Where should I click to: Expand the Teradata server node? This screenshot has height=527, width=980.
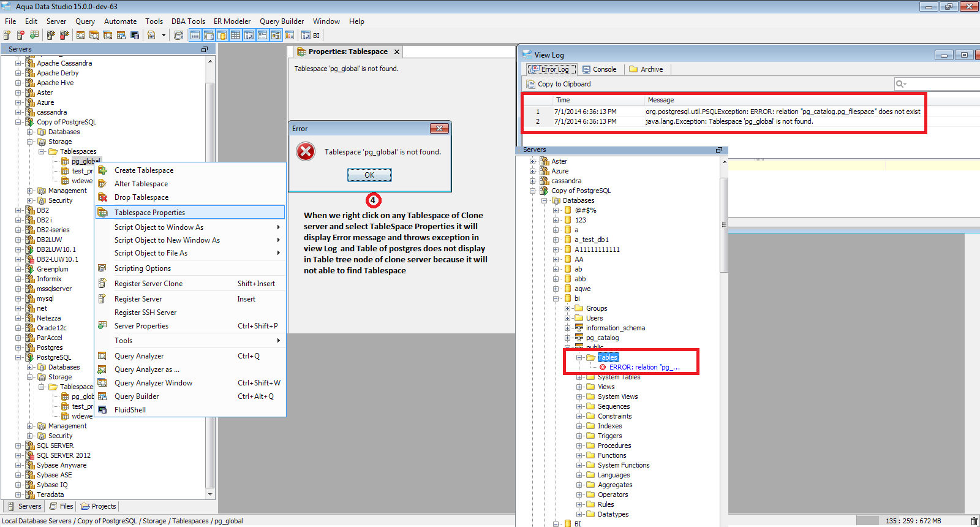point(18,495)
